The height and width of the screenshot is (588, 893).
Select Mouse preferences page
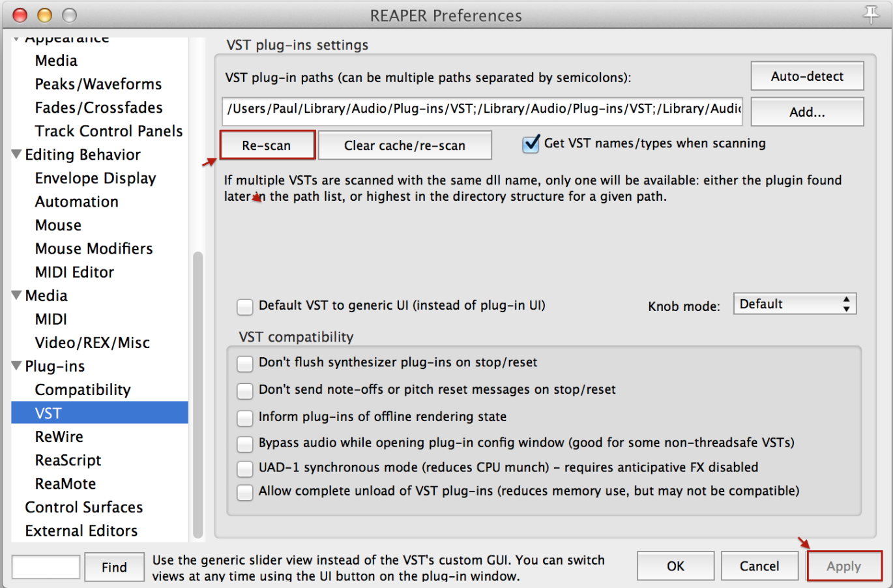pyautogui.click(x=58, y=225)
